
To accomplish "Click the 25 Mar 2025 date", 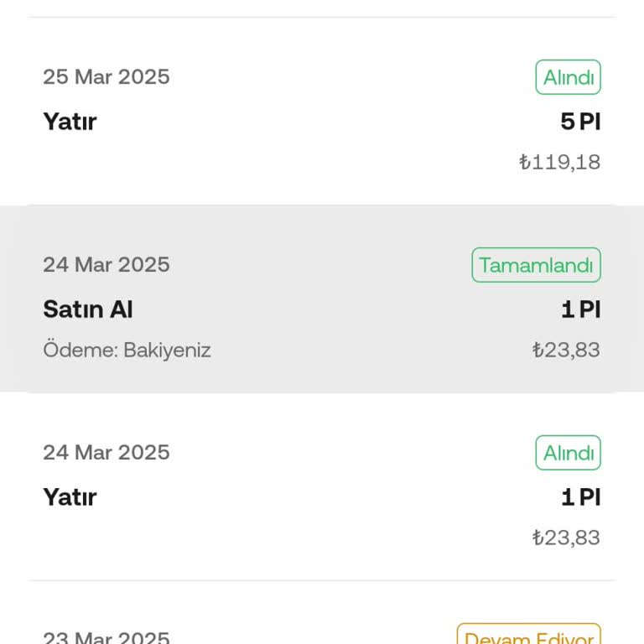I will tap(106, 77).
